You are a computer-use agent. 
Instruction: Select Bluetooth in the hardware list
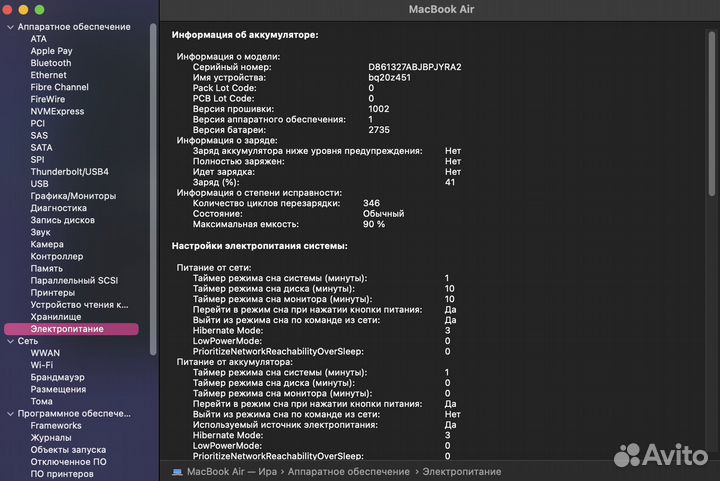click(50, 63)
